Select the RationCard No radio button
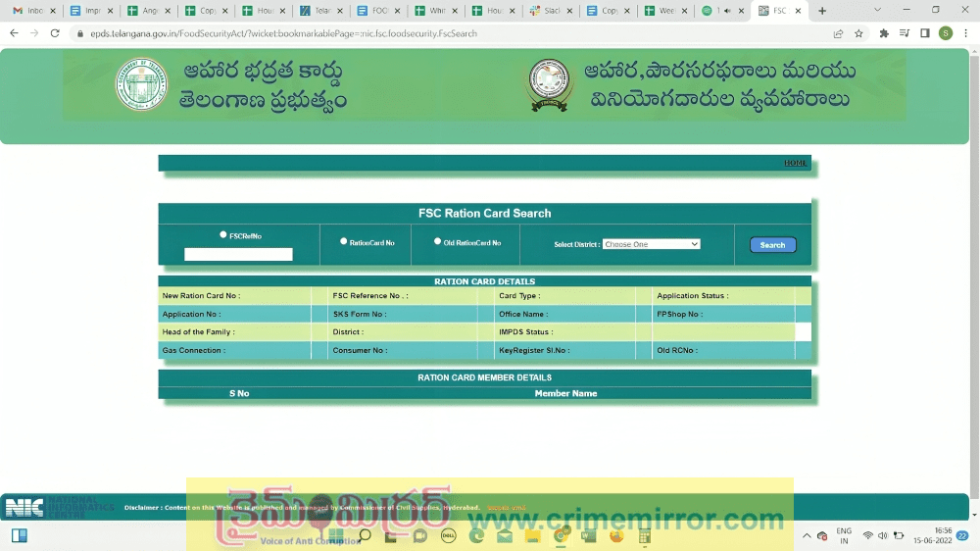 pos(343,241)
